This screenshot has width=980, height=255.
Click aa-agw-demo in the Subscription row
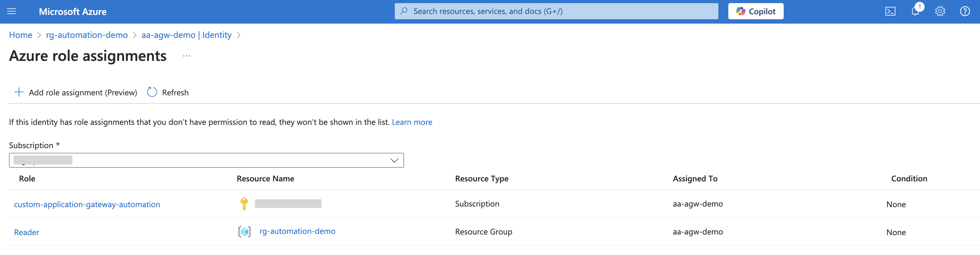click(x=698, y=204)
